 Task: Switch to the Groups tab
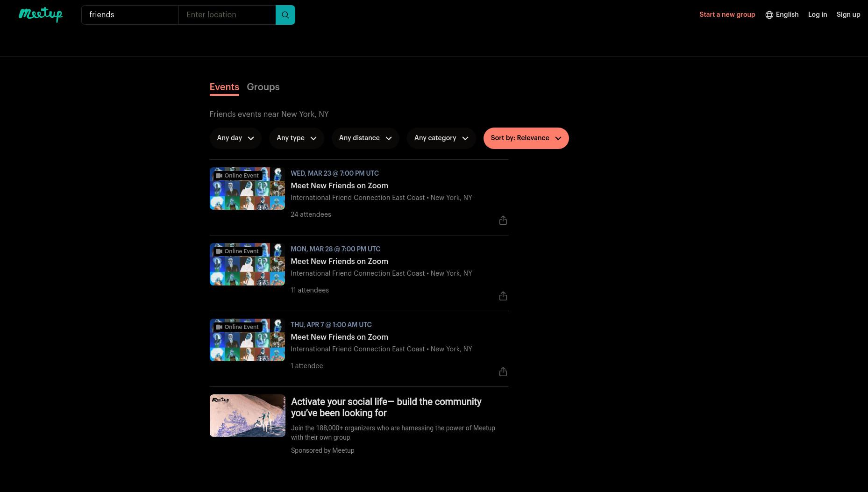(x=263, y=87)
